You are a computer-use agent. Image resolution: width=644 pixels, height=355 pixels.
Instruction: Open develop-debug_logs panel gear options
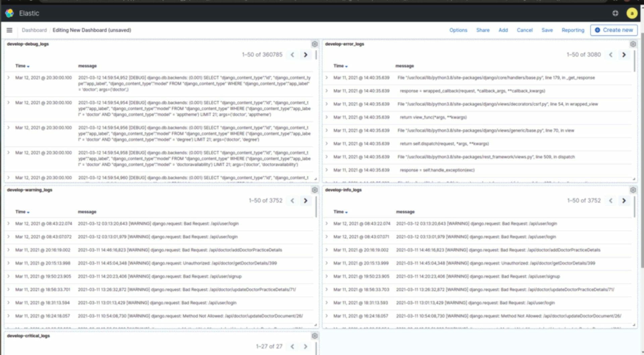(x=315, y=44)
